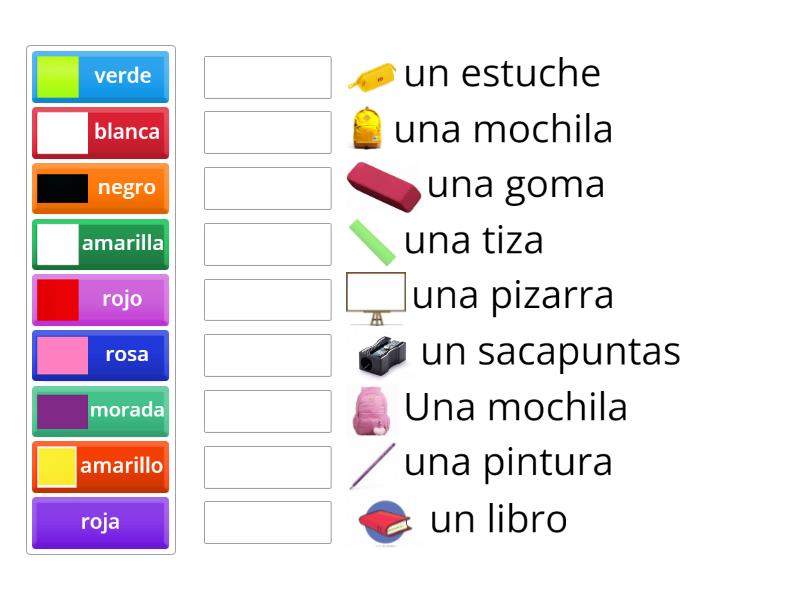This screenshot has height=600, width=800.
Task: Click the empty answer box beside 'un estuche'
Action: [x=267, y=75]
